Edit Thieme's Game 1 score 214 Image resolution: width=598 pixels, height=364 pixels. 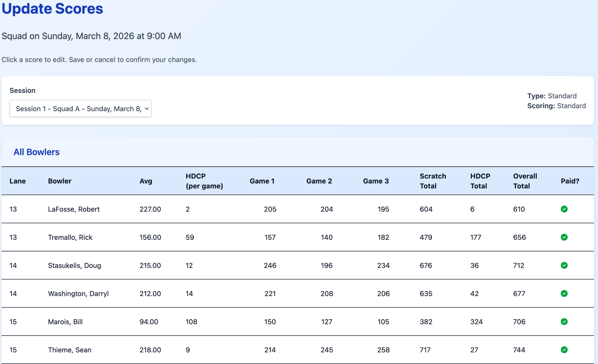coord(270,350)
